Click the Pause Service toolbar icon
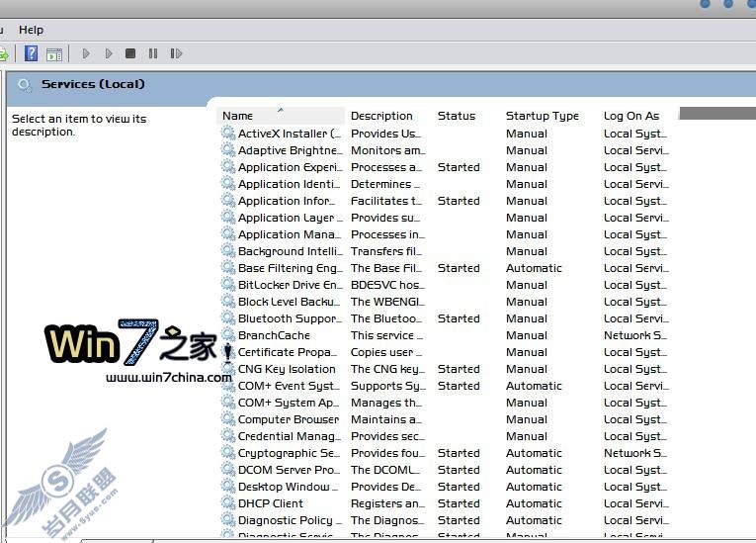Image resolution: width=756 pixels, height=543 pixels. coord(153,53)
